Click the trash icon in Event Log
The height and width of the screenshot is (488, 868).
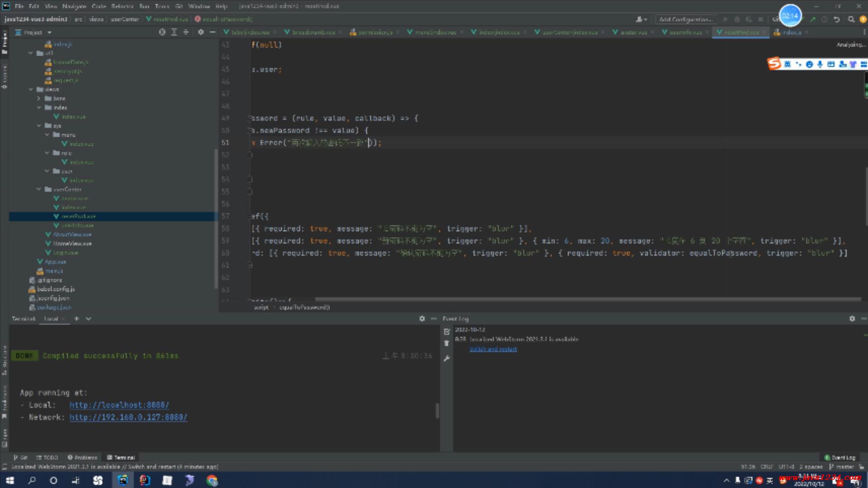click(x=447, y=343)
